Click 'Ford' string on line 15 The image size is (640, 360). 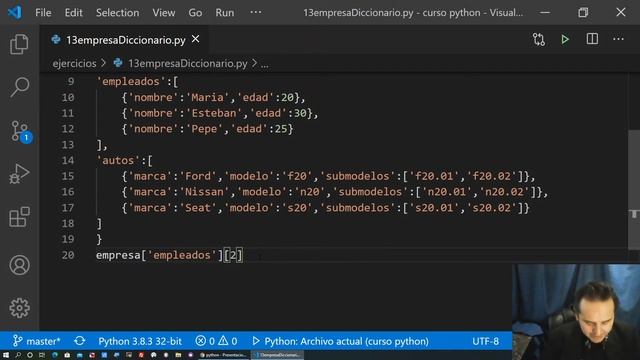pos(198,176)
